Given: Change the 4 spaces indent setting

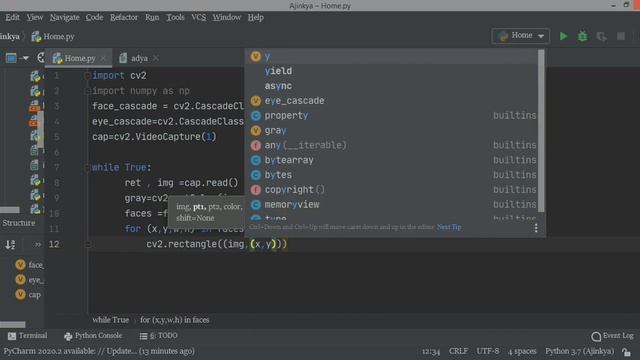Looking at the screenshot, I should (522, 351).
